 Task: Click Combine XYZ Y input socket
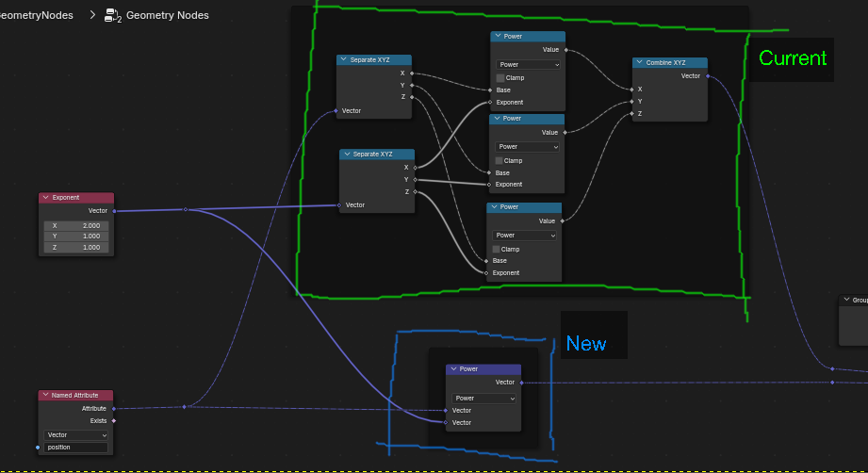632,101
